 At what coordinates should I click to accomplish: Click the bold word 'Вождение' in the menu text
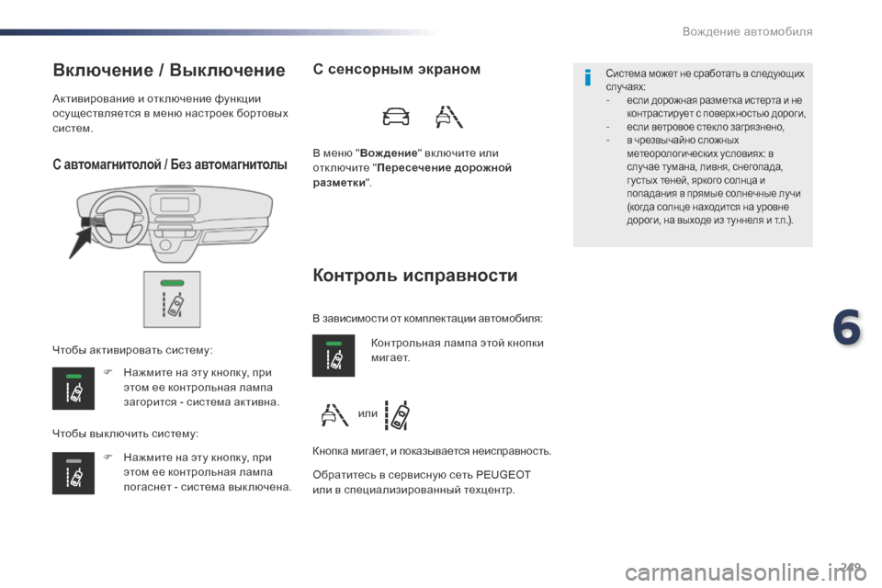389,153
